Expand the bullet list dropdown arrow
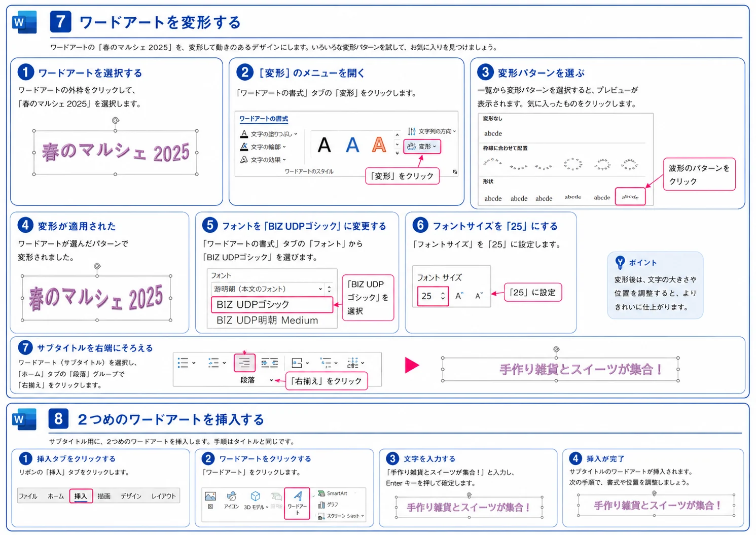The width and height of the screenshot is (756, 535). click(194, 363)
